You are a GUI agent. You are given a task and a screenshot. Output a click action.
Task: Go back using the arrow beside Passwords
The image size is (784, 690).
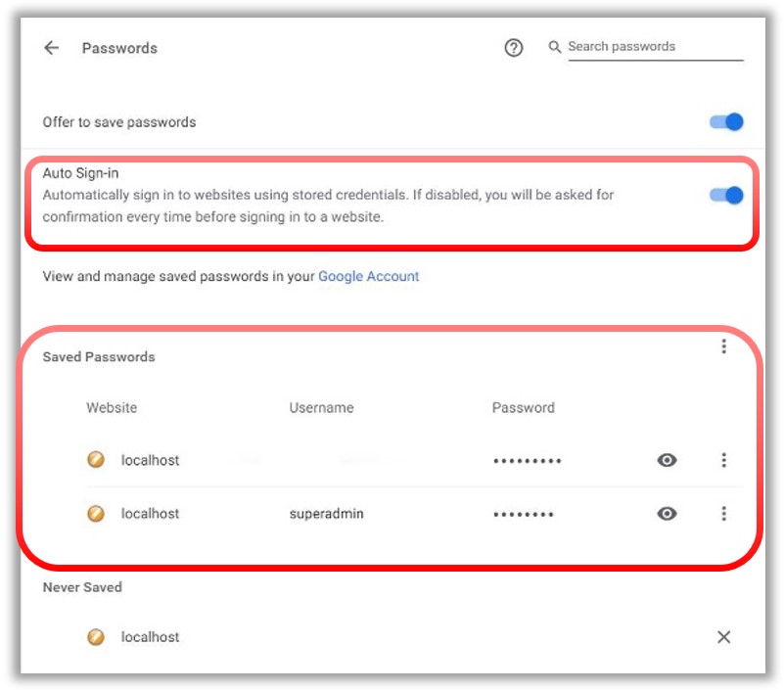click(52, 48)
